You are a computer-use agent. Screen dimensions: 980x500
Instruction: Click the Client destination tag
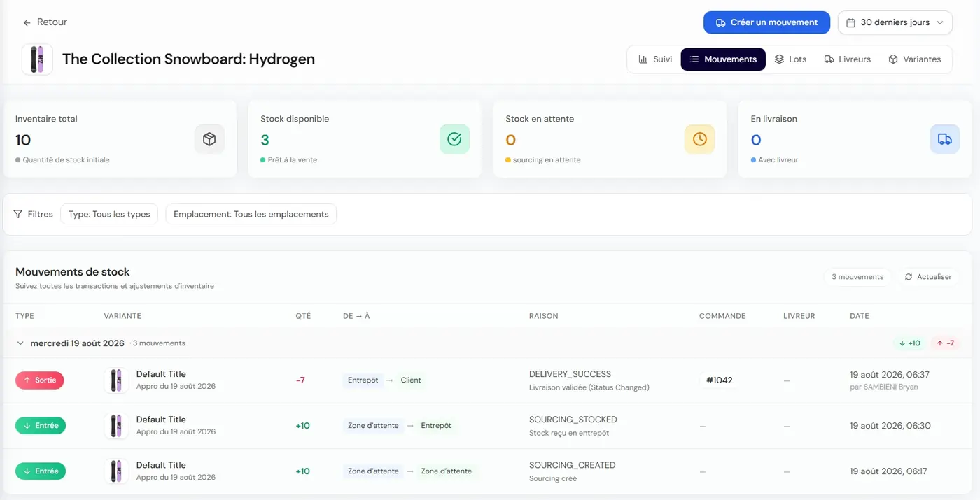click(x=411, y=380)
